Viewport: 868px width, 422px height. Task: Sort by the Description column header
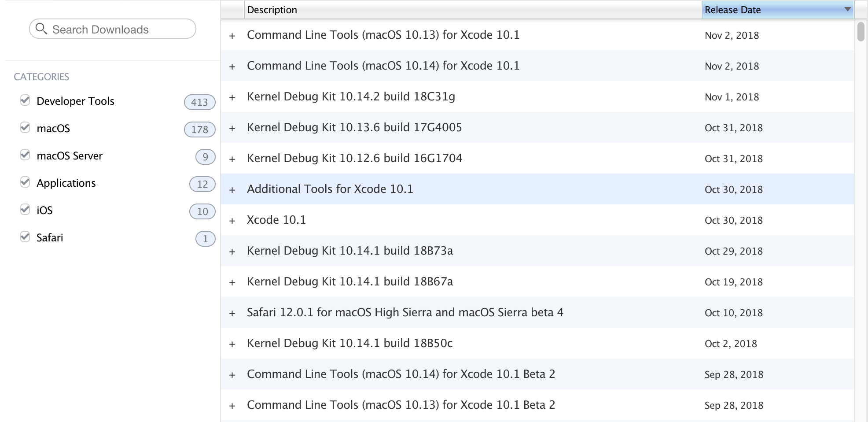pyautogui.click(x=473, y=10)
